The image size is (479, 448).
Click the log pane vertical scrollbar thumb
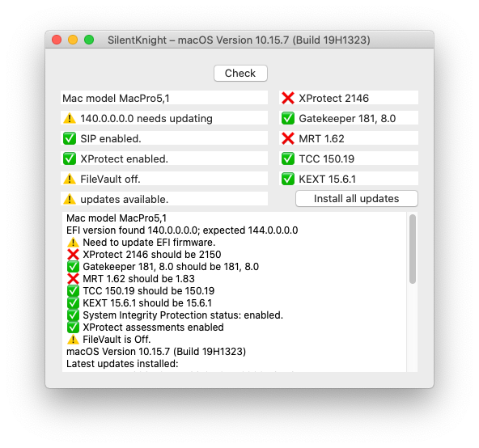click(x=413, y=249)
